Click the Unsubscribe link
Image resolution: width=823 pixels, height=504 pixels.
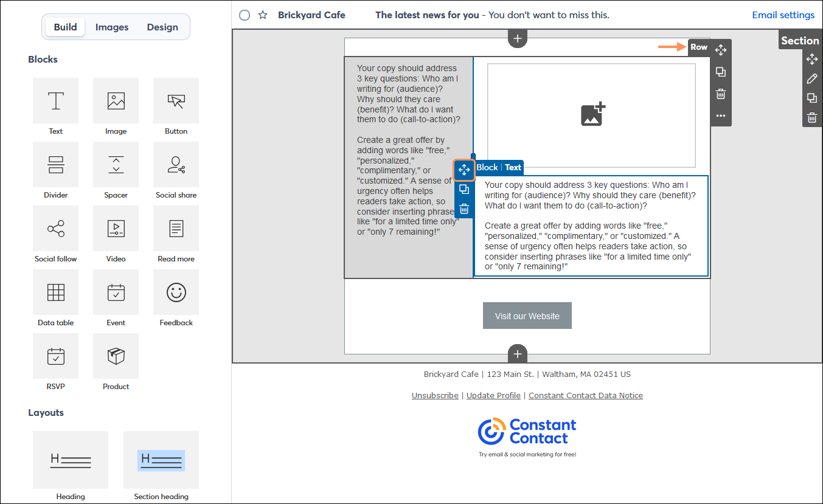tap(435, 395)
